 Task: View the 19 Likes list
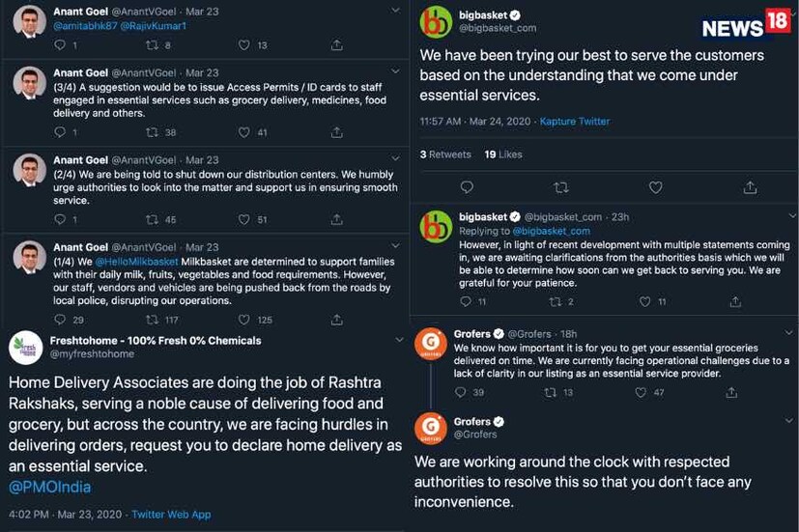(x=503, y=154)
